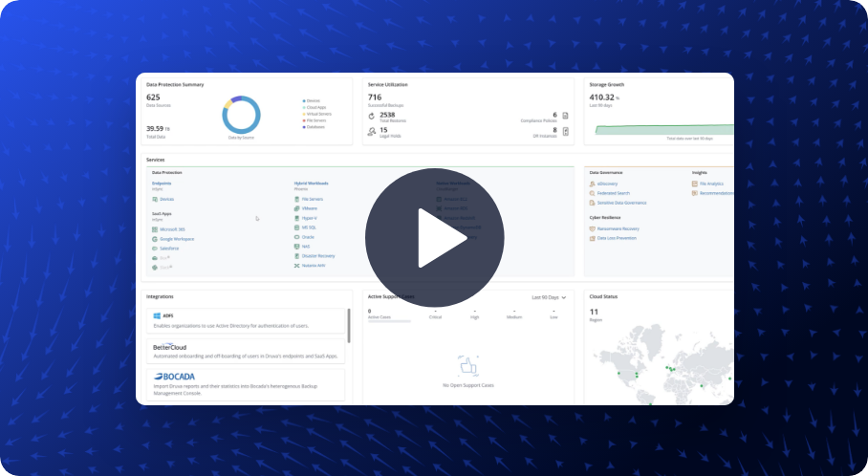The height and width of the screenshot is (476, 868).
Task: Click the File Servers icon
Action: (x=297, y=199)
